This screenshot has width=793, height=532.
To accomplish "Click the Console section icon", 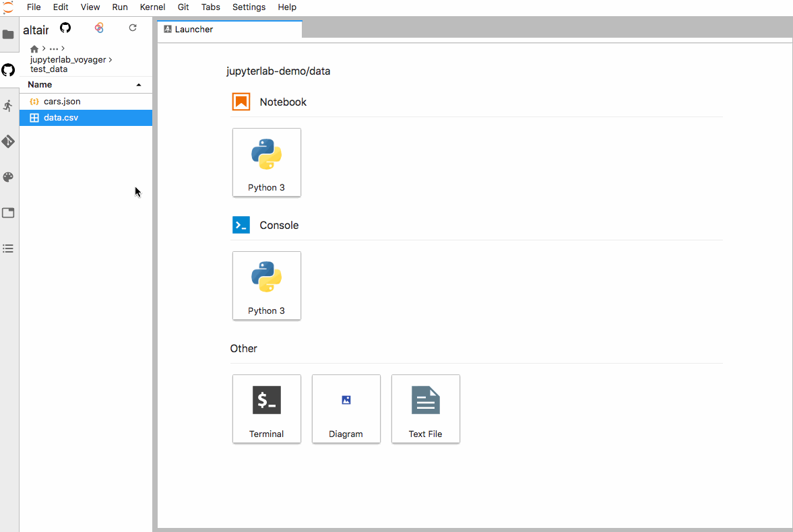I will [x=241, y=225].
